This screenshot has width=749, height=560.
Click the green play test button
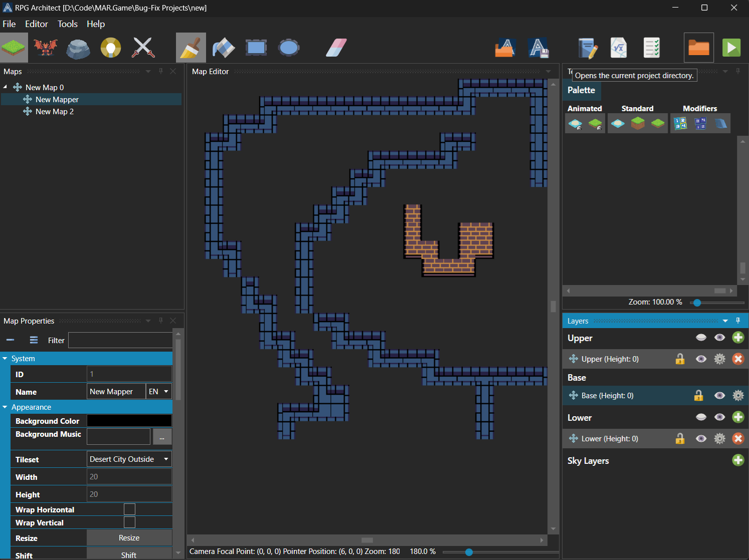pyautogui.click(x=731, y=48)
